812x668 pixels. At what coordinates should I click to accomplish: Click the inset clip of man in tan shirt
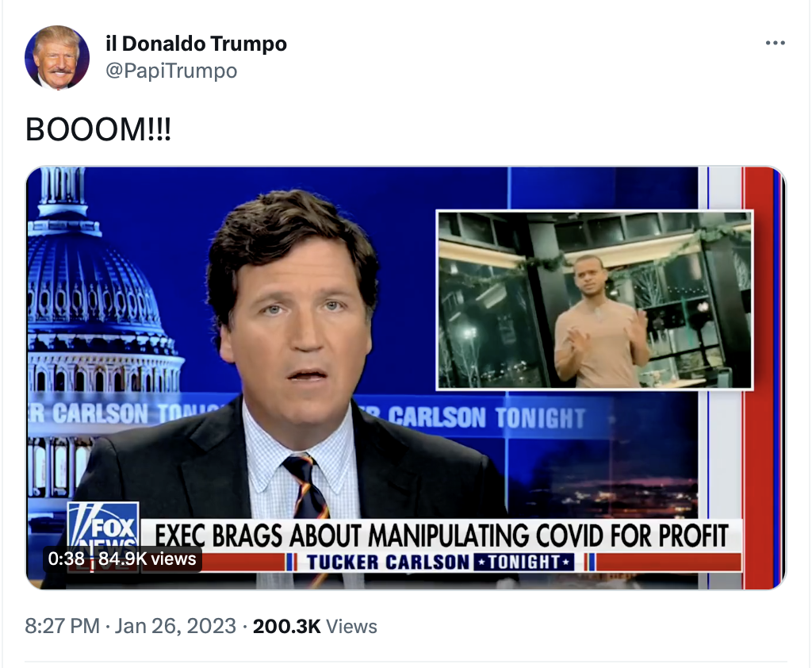click(595, 300)
